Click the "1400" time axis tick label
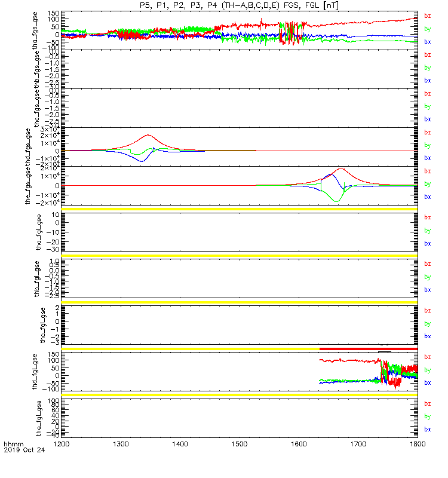The image size is (448, 478). (180, 444)
